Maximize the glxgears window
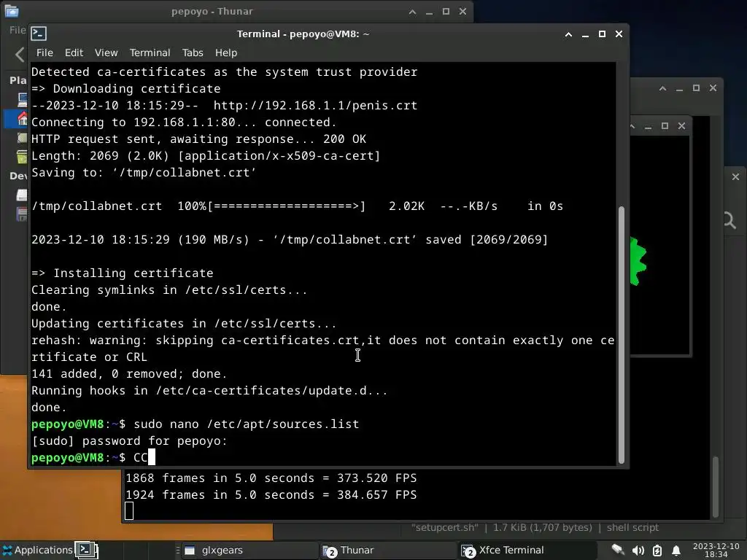Image resolution: width=747 pixels, height=560 pixels. tap(665, 126)
